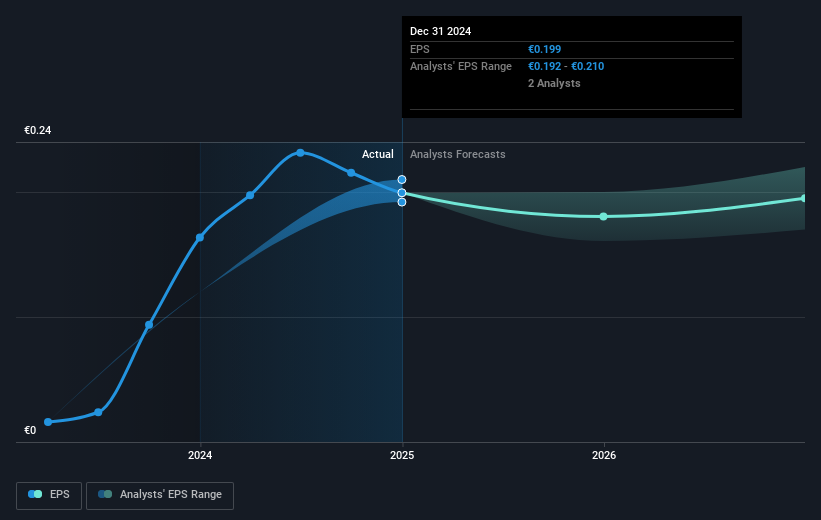Select the first EPS data point near €0

tap(48, 422)
